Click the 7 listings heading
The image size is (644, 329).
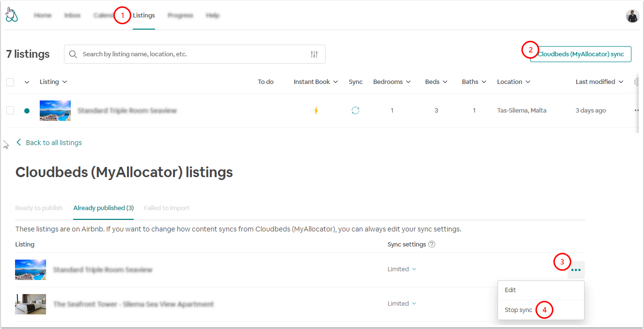point(28,54)
